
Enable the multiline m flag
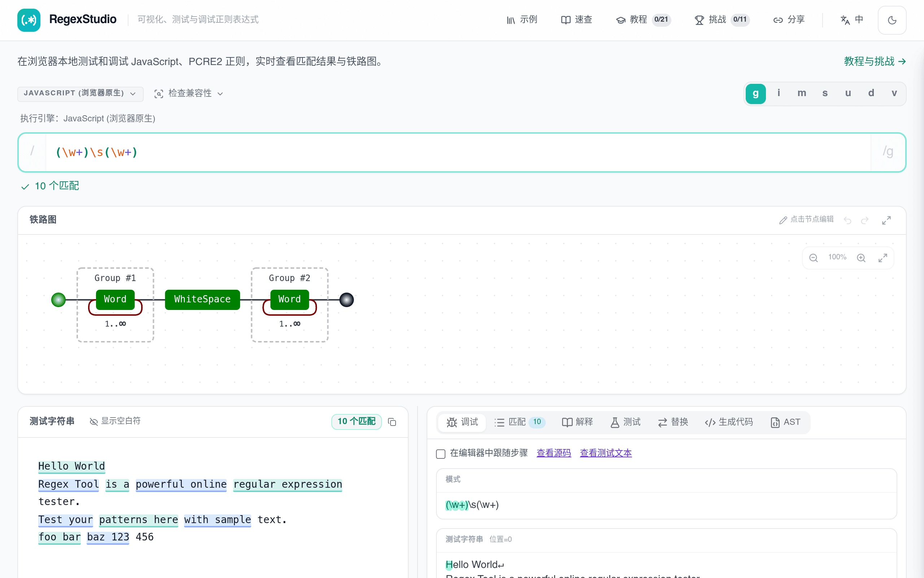[801, 94]
